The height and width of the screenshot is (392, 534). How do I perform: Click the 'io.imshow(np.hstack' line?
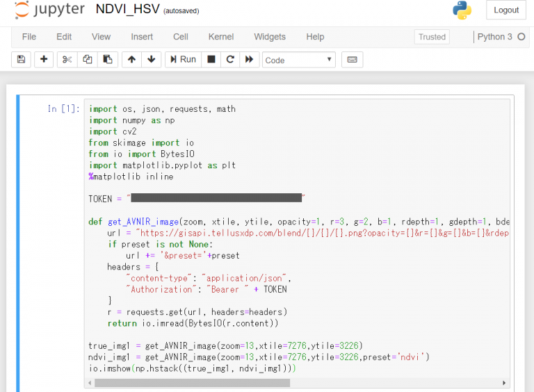coord(193,368)
